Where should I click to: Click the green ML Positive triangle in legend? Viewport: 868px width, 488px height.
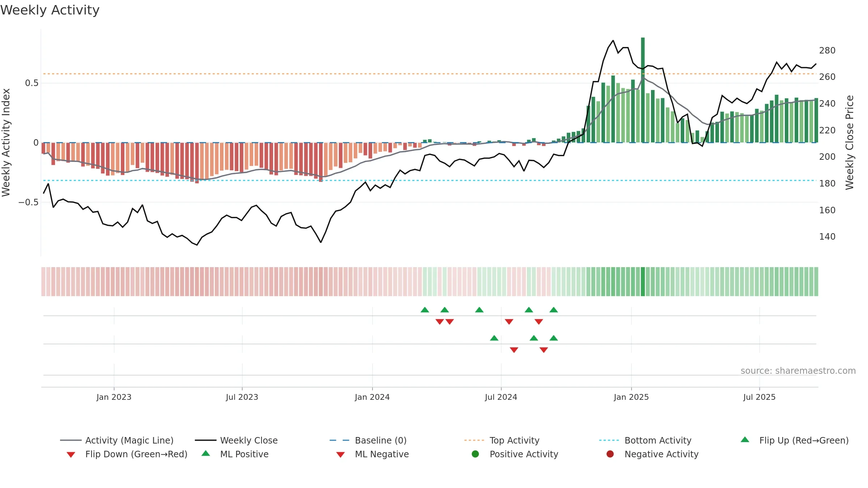(206, 453)
